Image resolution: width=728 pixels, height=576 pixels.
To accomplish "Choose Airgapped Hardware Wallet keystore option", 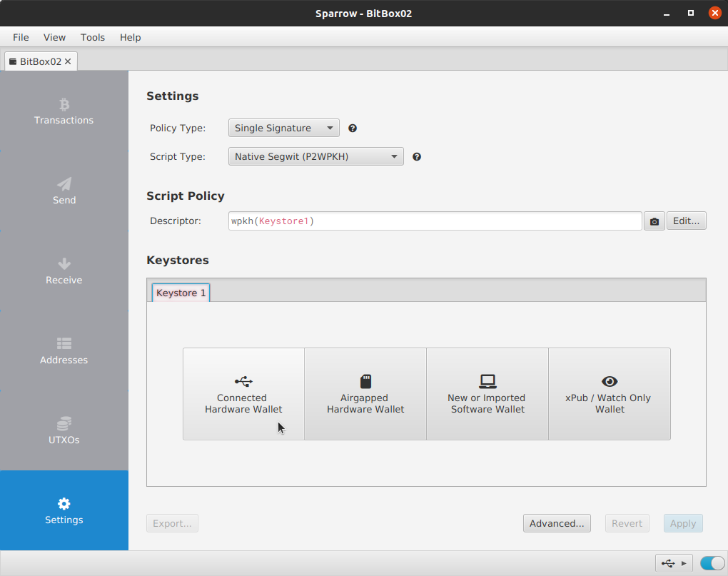I will [365, 394].
